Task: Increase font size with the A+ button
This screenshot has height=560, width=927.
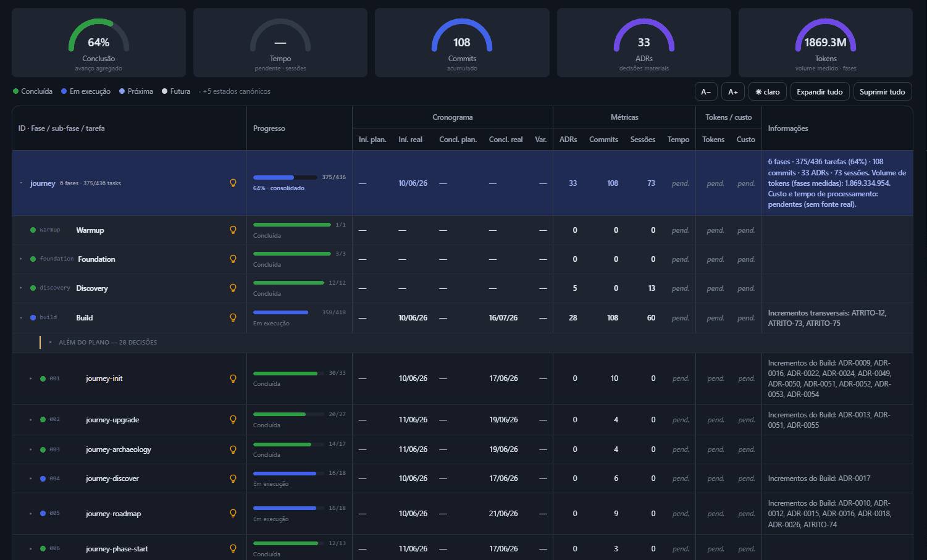Action: click(732, 91)
